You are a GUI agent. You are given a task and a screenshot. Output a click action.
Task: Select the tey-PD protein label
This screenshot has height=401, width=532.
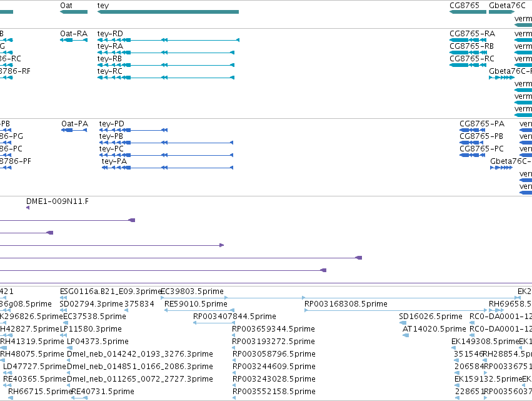click(112, 124)
